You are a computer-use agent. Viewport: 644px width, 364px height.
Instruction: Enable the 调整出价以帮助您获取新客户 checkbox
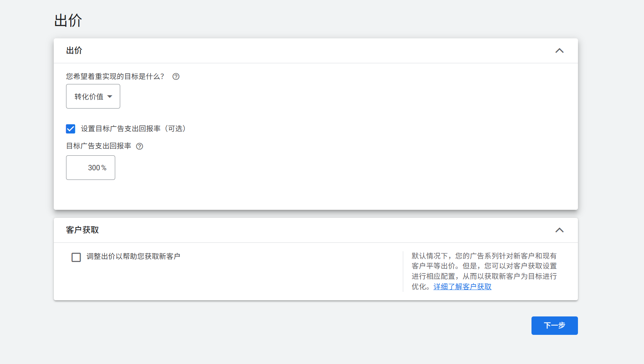(x=76, y=257)
